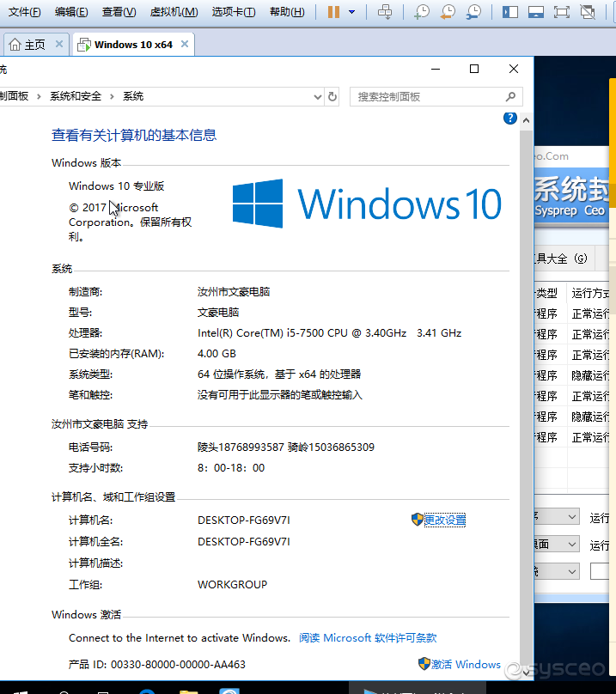This screenshot has height=694, width=616.
Task: Open help with the blue question mark
Action: pyautogui.click(x=510, y=119)
